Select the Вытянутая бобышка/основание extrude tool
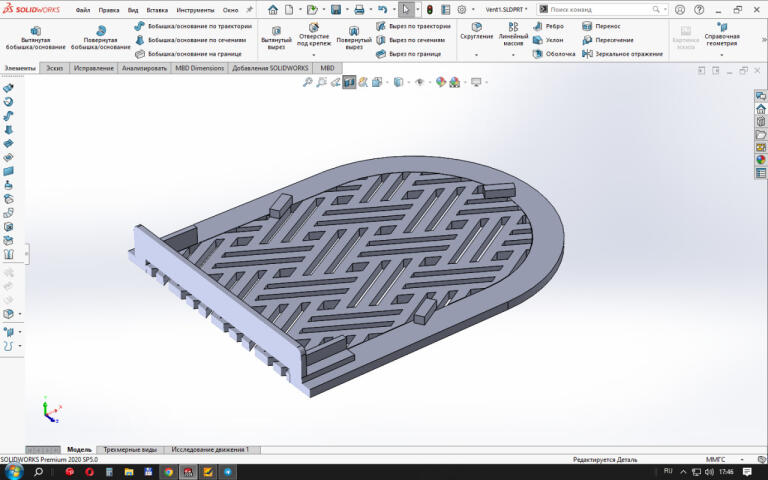 click(x=35, y=38)
